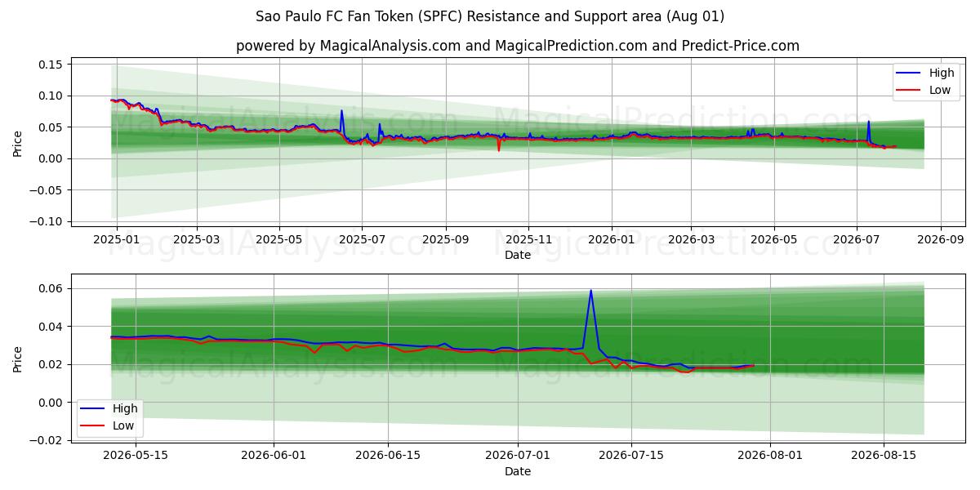980x490 pixels.
Task: Select the 2026-08-01 tick label
Action: [768, 456]
